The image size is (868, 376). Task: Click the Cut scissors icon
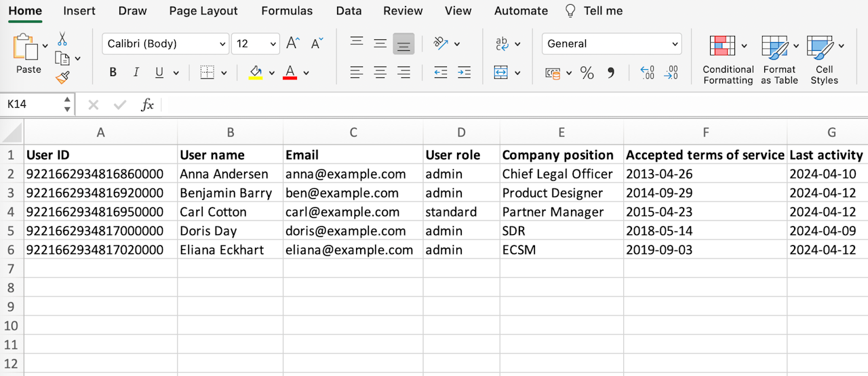[62, 39]
